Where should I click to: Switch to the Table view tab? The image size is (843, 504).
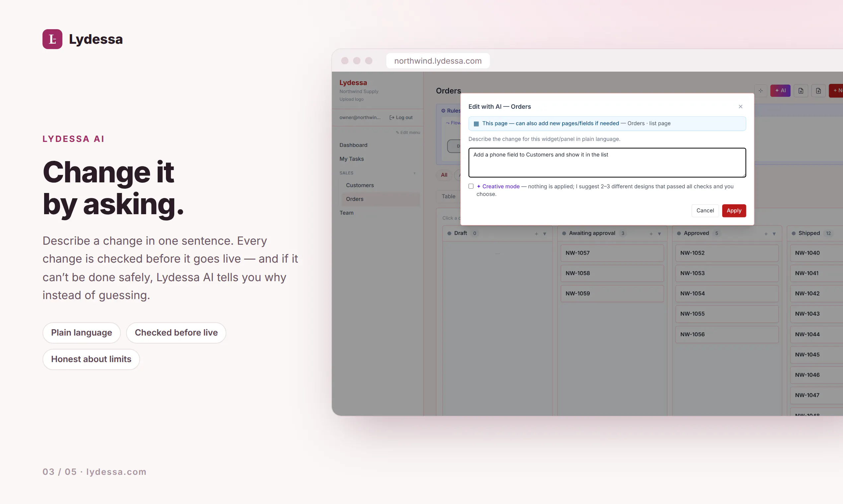pyautogui.click(x=448, y=196)
